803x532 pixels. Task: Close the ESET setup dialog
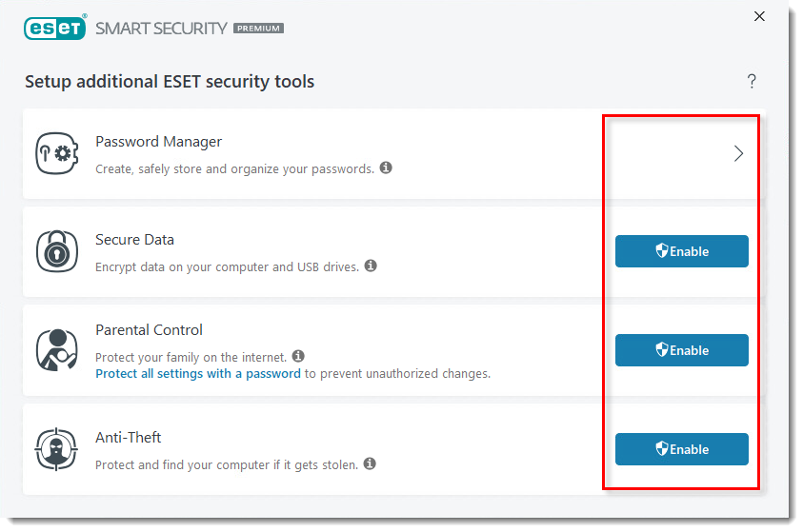pos(759,16)
